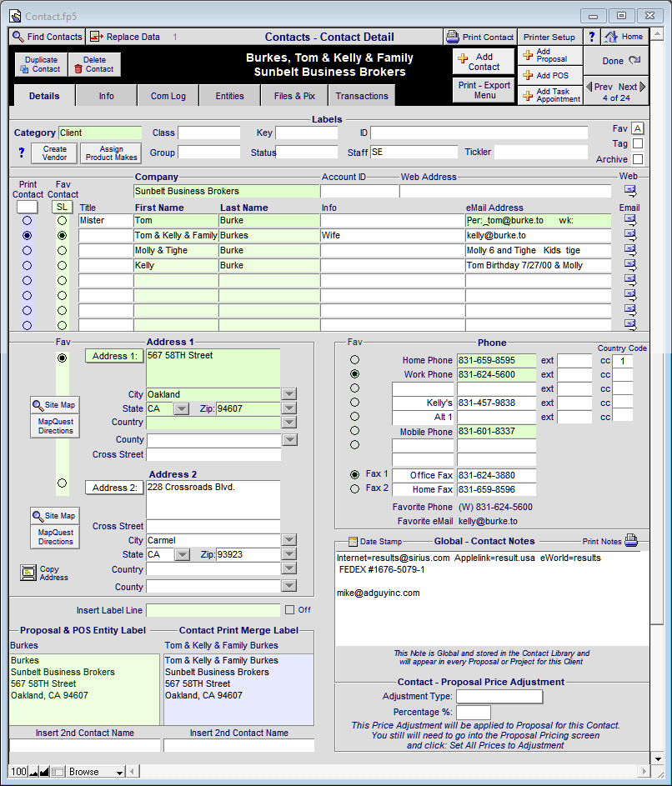The height and width of the screenshot is (786, 672).
Task: Click the Done return arrow button
Action: 616,61
